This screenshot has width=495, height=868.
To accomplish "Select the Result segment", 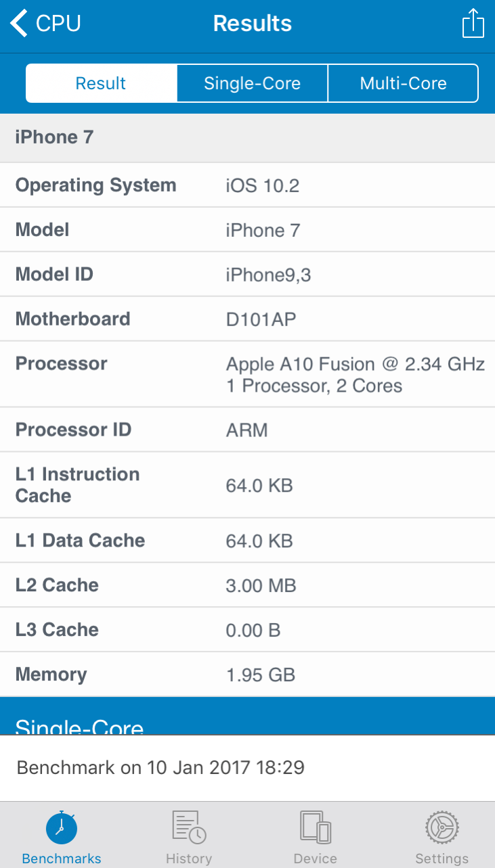I will click(x=101, y=83).
